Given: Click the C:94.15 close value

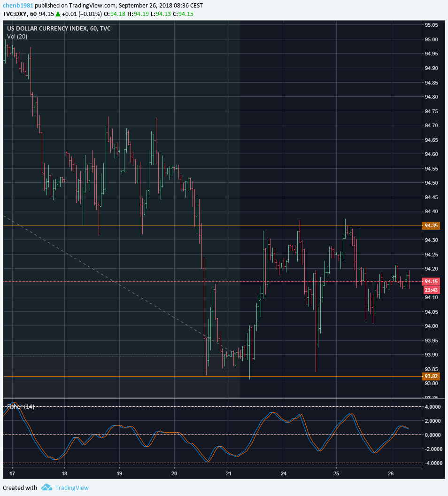Looking at the screenshot, I should (x=183, y=14).
